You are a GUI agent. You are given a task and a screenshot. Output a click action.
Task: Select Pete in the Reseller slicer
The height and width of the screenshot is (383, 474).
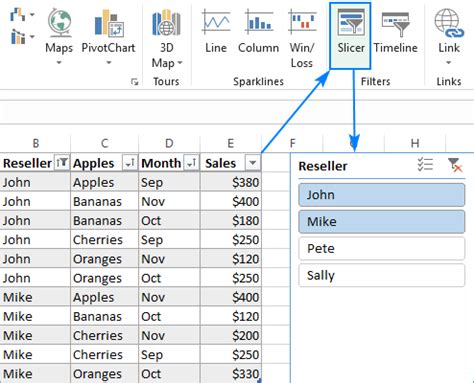[382, 248]
